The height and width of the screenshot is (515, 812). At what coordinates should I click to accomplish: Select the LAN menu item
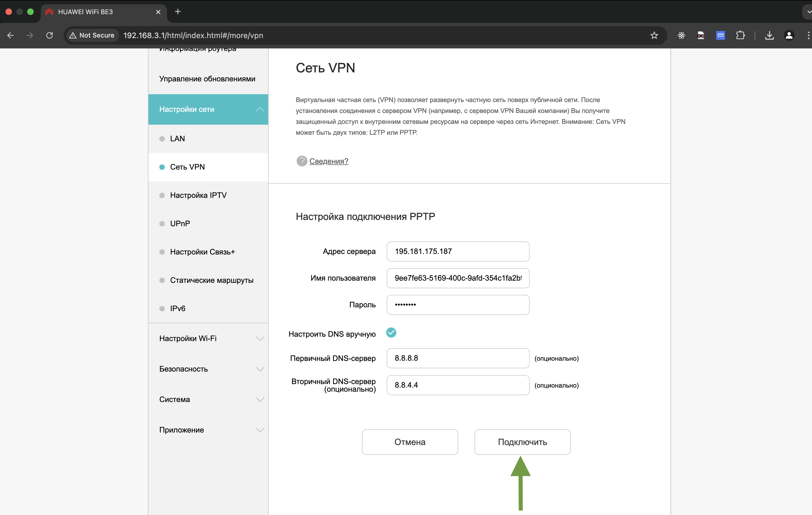pyautogui.click(x=177, y=139)
